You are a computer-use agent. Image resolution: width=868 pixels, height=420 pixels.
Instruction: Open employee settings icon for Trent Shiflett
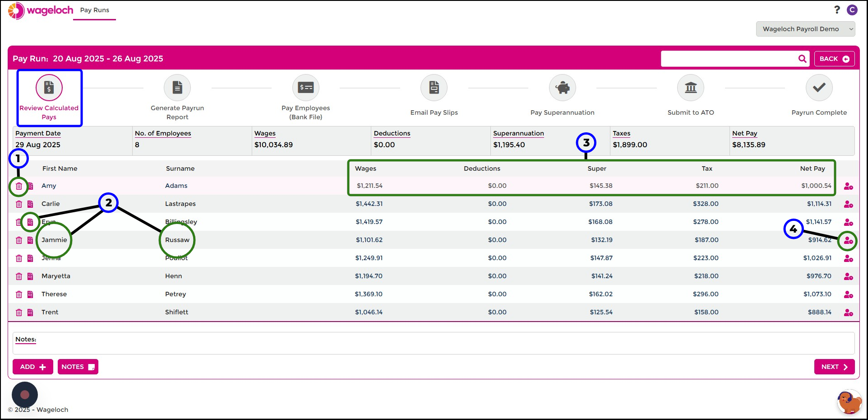coord(848,313)
